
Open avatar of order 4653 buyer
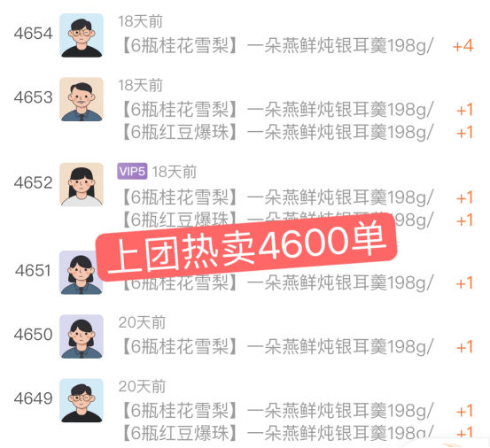point(82,99)
